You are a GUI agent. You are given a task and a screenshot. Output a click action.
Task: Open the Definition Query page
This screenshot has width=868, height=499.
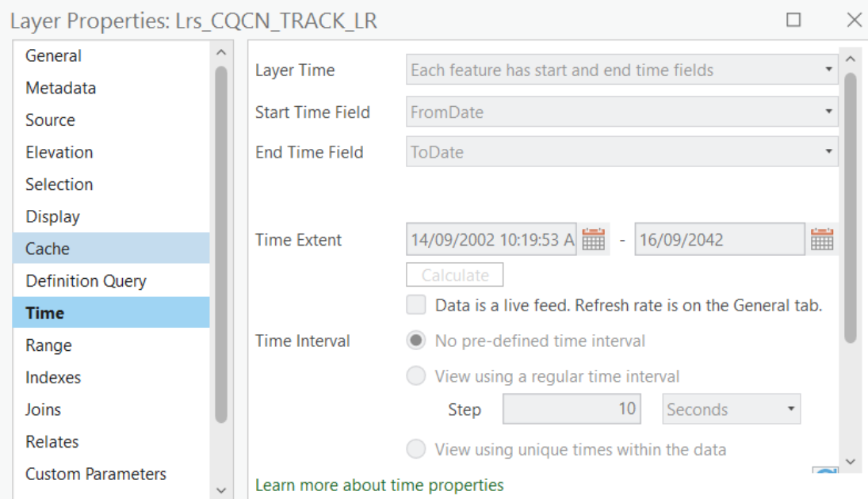click(x=82, y=280)
